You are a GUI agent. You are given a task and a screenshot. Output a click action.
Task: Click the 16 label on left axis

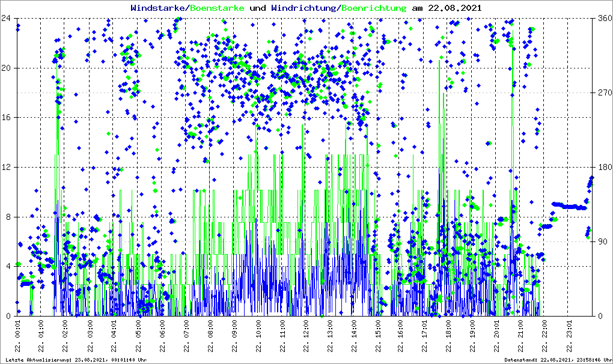5,118
